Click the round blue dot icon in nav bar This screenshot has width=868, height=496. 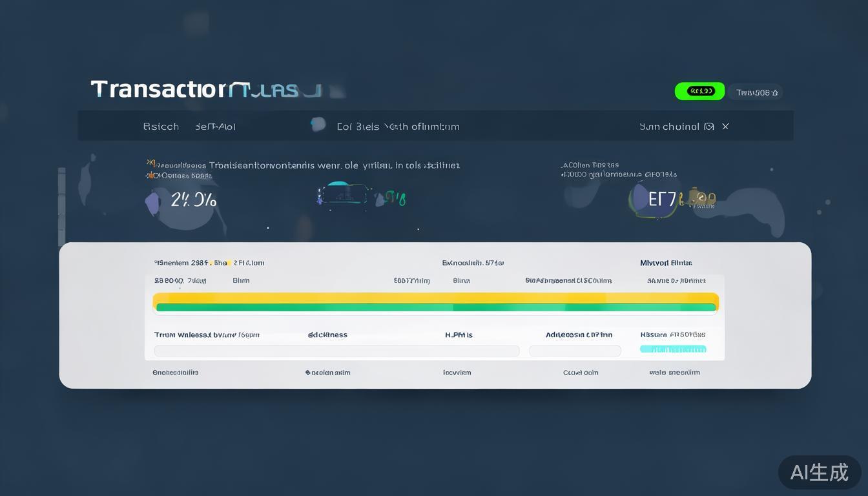318,124
